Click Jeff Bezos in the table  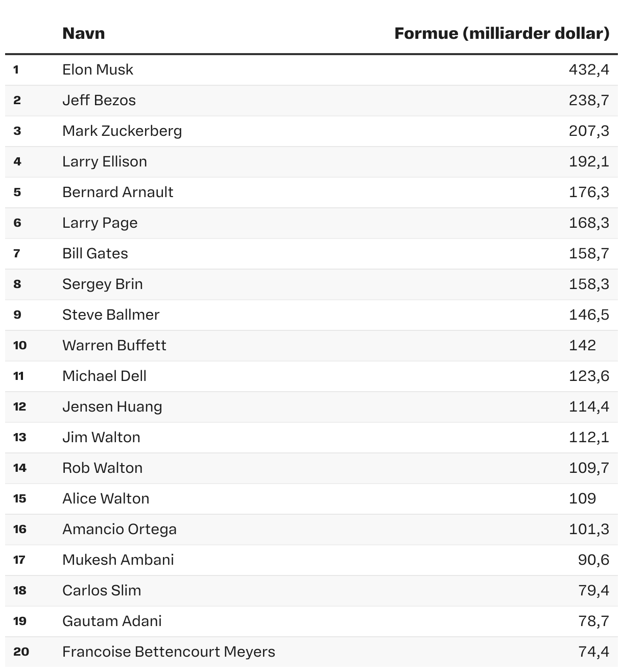(99, 100)
